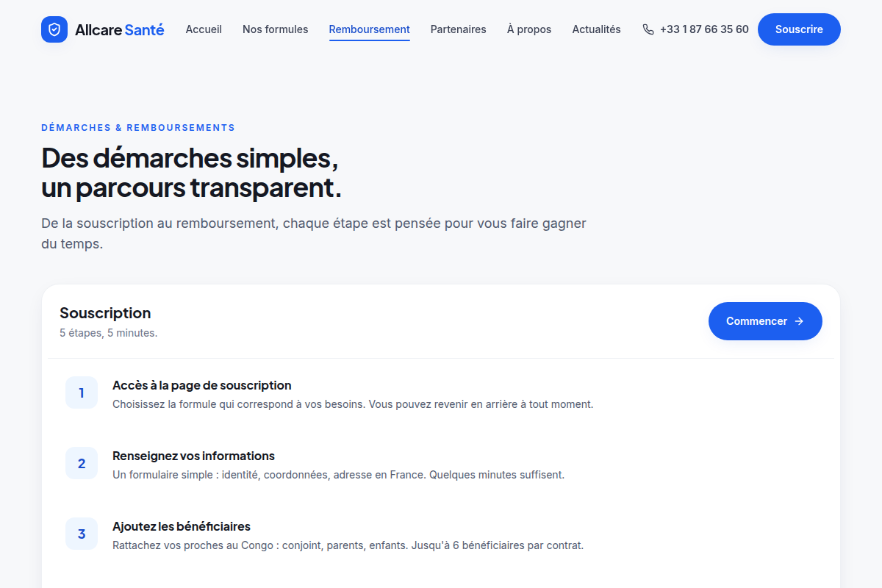Viewport: 882px width, 588px height.
Task: Click the Commencer button
Action: pyautogui.click(x=765, y=321)
